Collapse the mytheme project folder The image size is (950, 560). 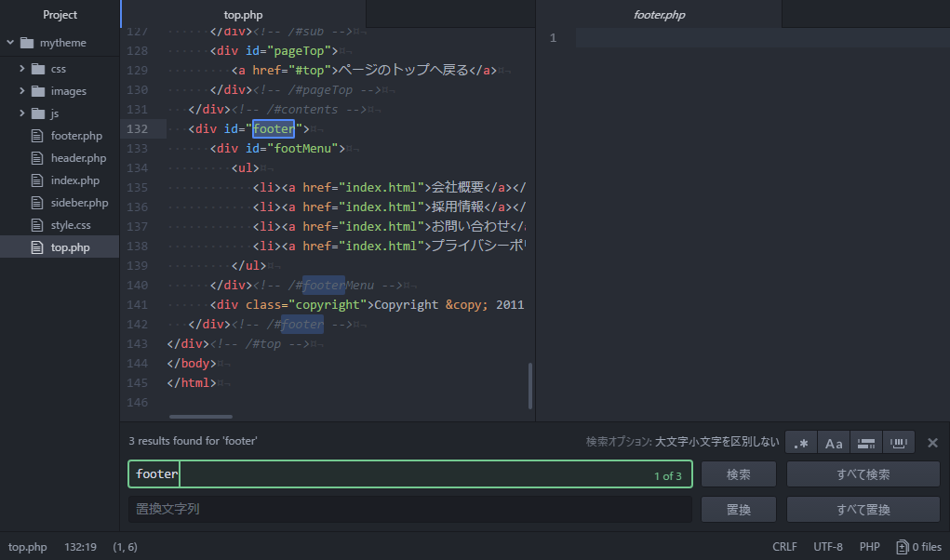[9, 42]
